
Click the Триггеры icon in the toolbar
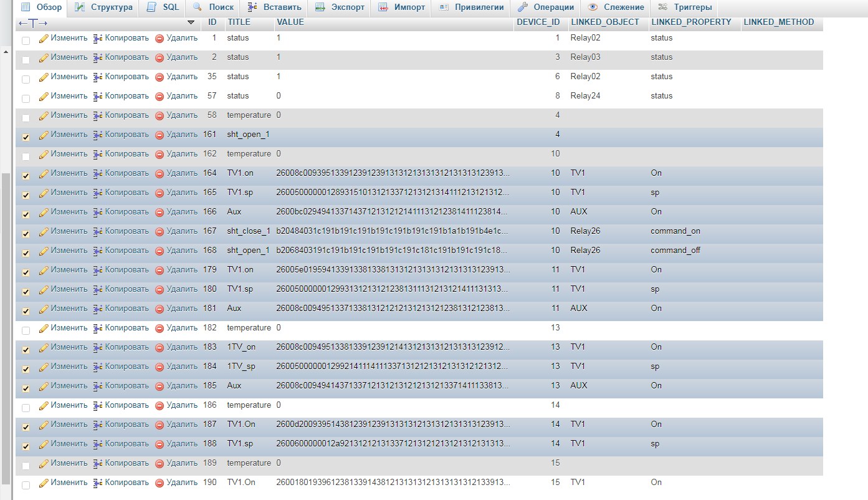(x=662, y=7)
